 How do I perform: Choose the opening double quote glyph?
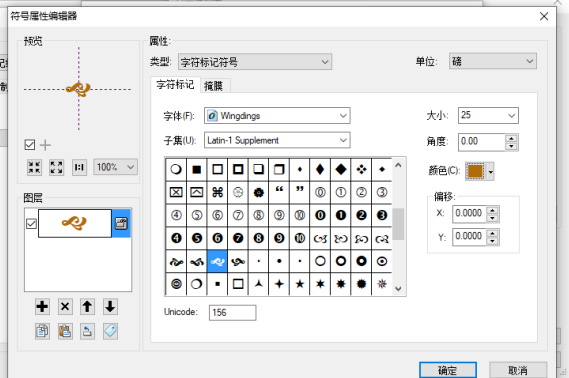(x=279, y=192)
